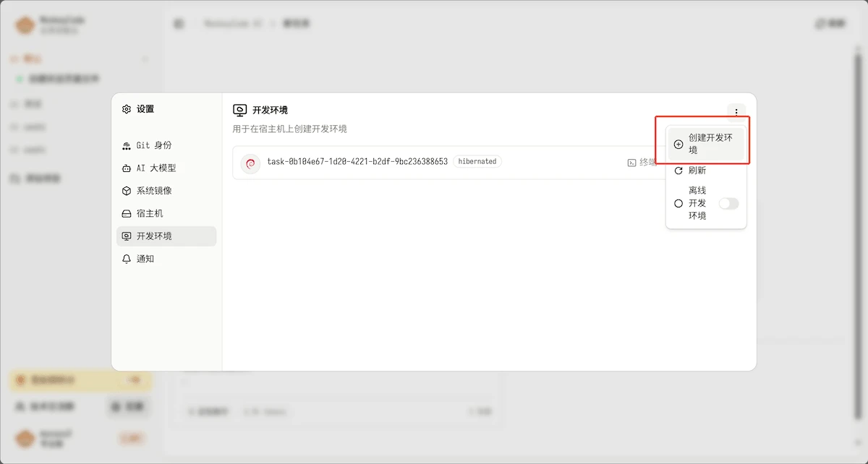
Task: Select 开发环境 in the settings sidebar
Action: [x=166, y=236]
